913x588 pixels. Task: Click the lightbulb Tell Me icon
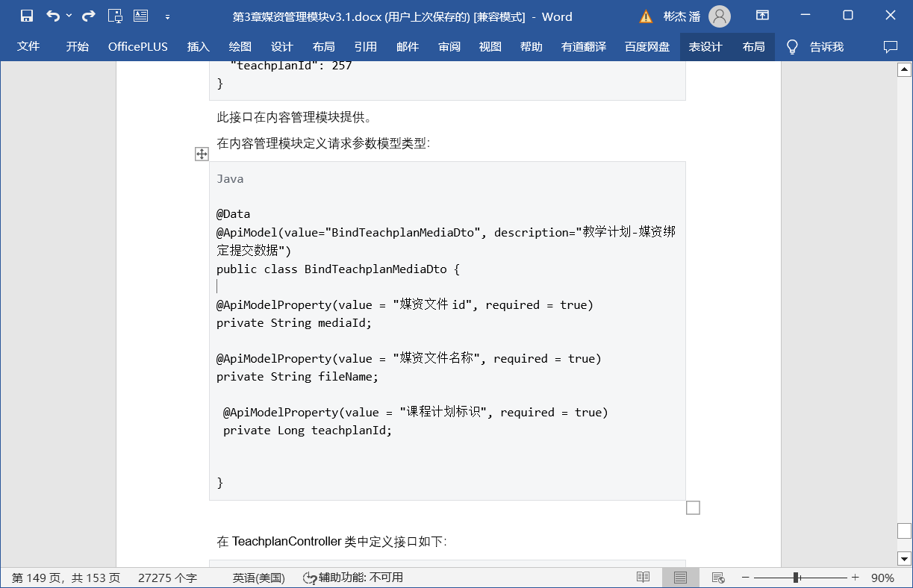(792, 47)
